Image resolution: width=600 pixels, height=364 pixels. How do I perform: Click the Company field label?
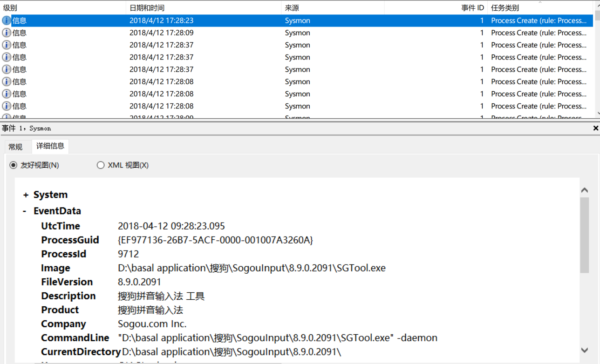(x=63, y=324)
